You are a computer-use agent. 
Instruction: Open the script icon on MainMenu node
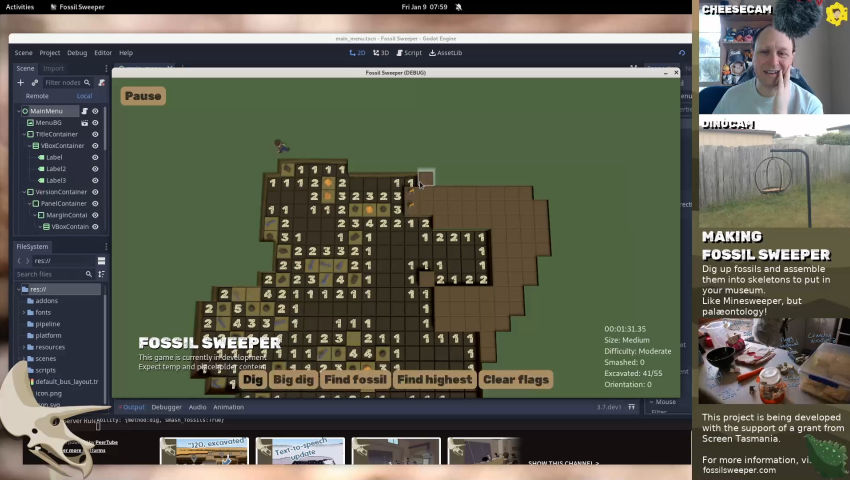click(x=85, y=111)
